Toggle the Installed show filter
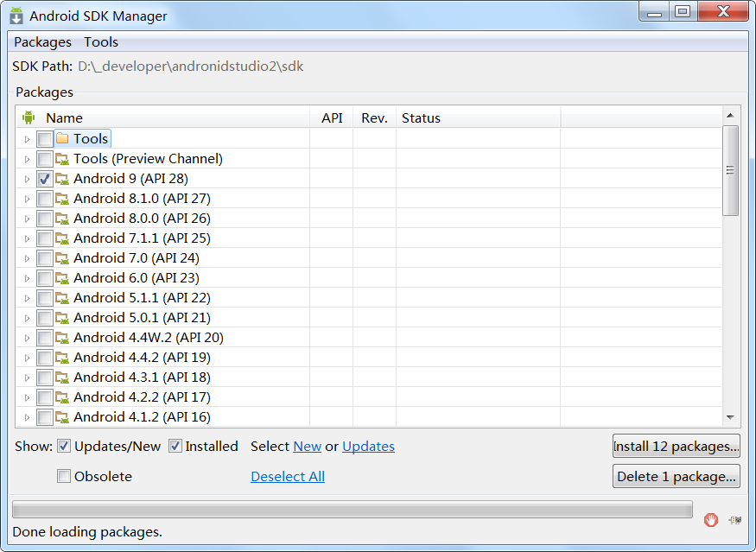 tap(175, 446)
